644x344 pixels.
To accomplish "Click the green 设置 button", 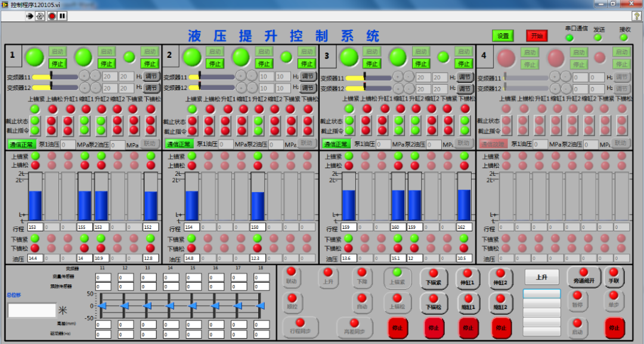I will (x=503, y=36).
